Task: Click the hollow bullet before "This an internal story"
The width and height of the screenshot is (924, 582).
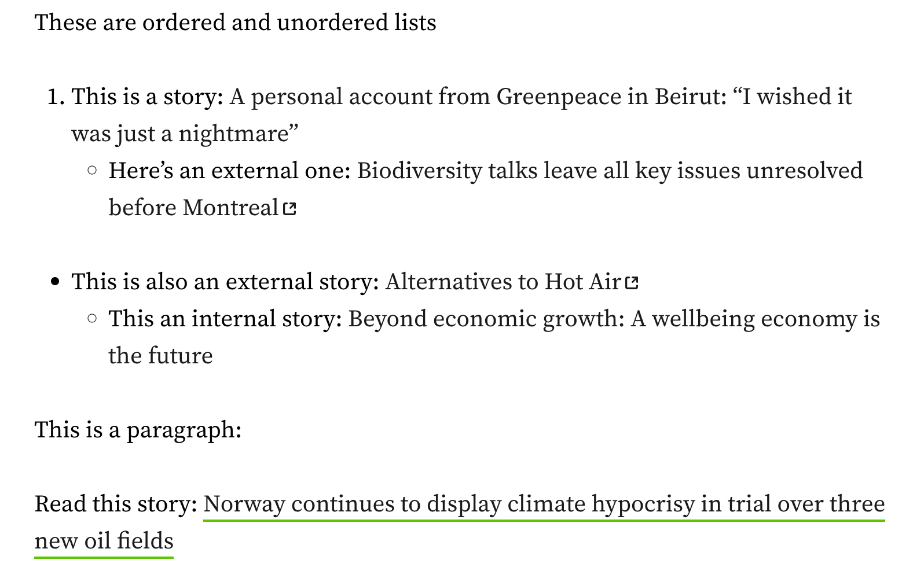Action: point(91,319)
